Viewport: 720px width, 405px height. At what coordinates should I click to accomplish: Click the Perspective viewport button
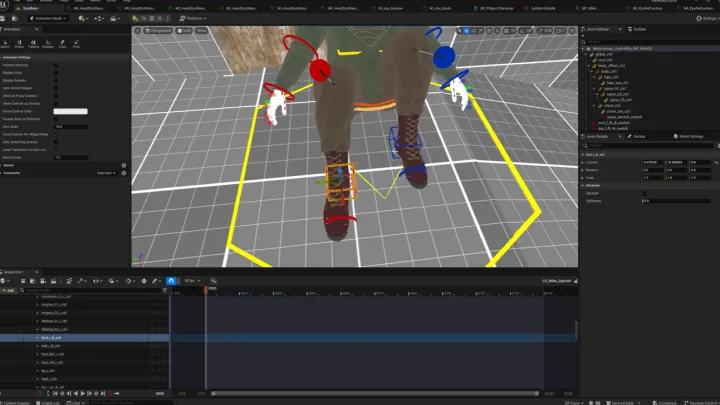coord(158,31)
